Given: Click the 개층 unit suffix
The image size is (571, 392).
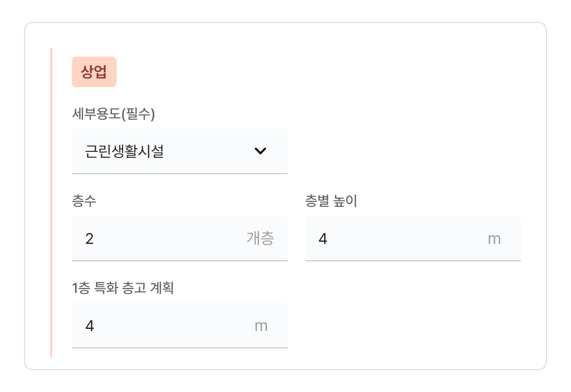Looking at the screenshot, I should pos(260,238).
